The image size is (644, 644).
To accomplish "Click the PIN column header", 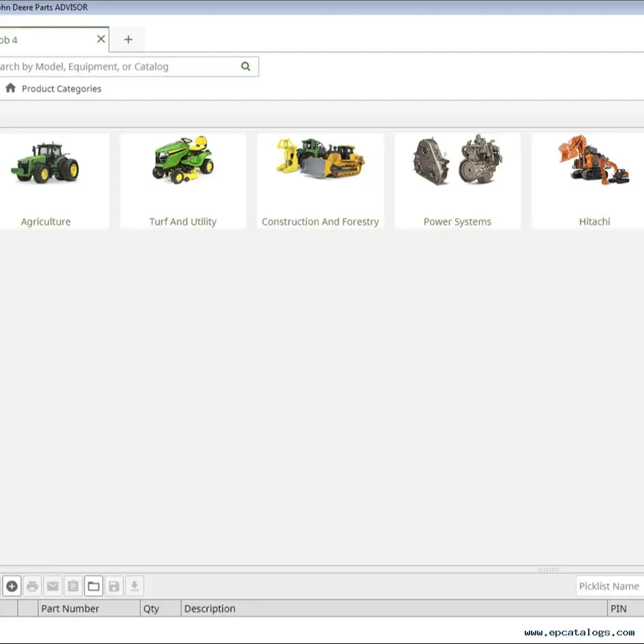I will pyautogui.click(x=626, y=609).
